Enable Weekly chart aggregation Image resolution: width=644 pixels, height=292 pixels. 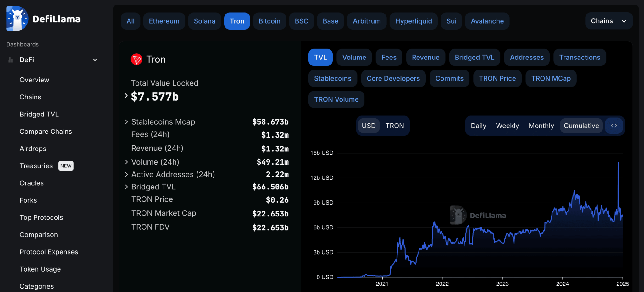(507, 126)
